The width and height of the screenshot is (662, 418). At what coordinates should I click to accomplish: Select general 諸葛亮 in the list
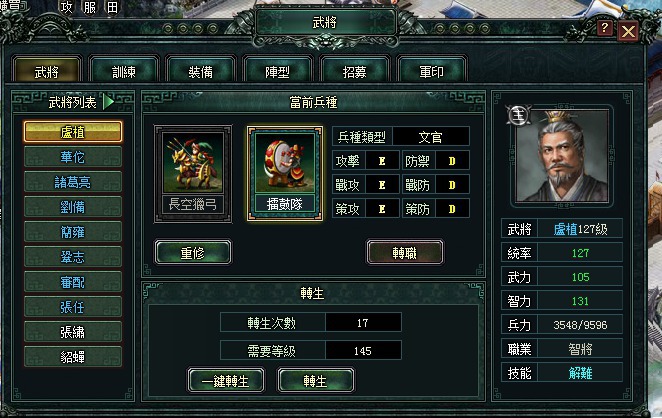73,182
